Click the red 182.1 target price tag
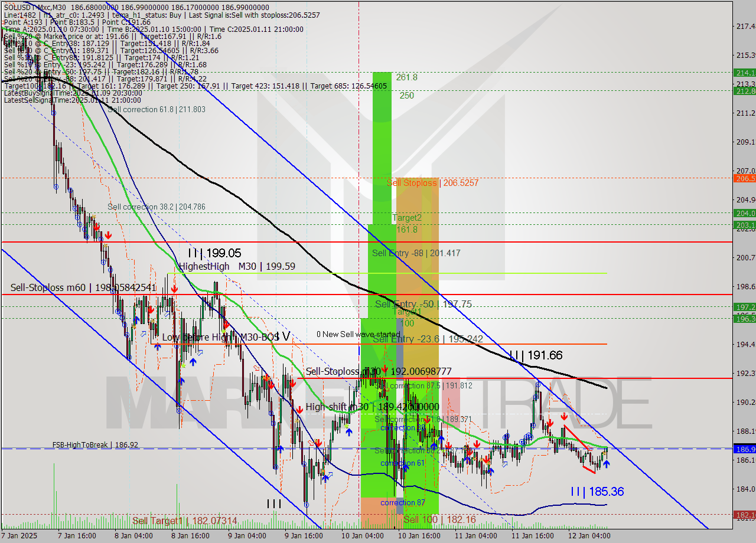Screen dimensions: 756x543 744,515
